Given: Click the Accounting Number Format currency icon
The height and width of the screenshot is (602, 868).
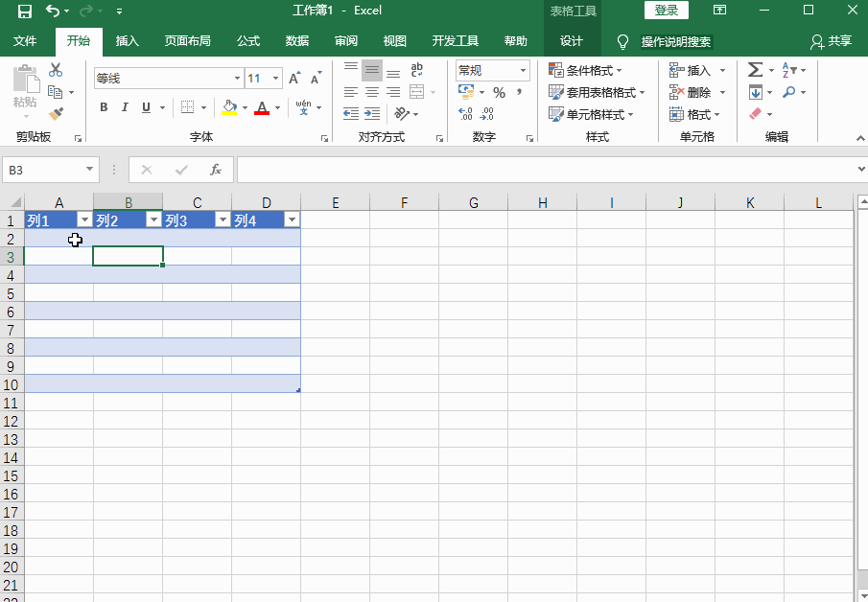Looking at the screenshot, I should click(466, 92).
